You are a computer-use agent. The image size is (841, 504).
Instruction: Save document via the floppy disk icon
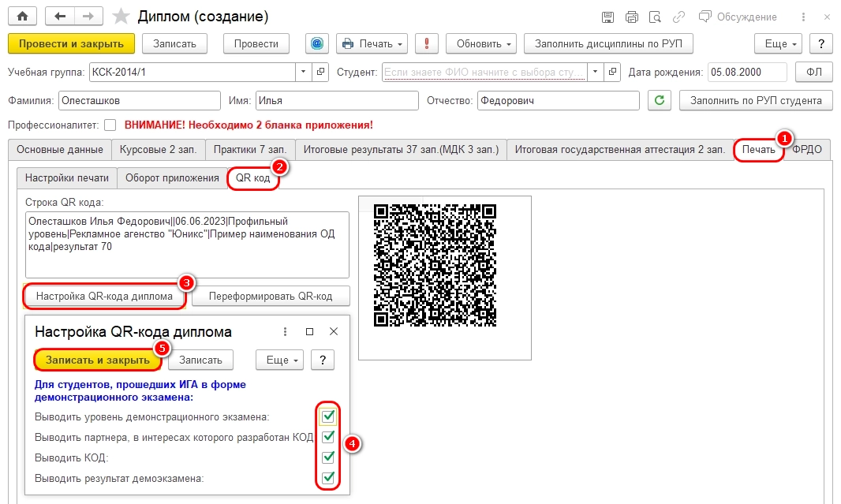tap(607, 17)
